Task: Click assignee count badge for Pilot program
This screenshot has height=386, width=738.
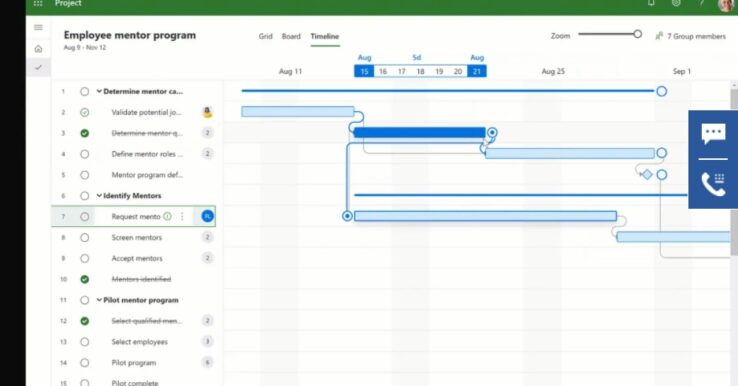Action: 207,362
